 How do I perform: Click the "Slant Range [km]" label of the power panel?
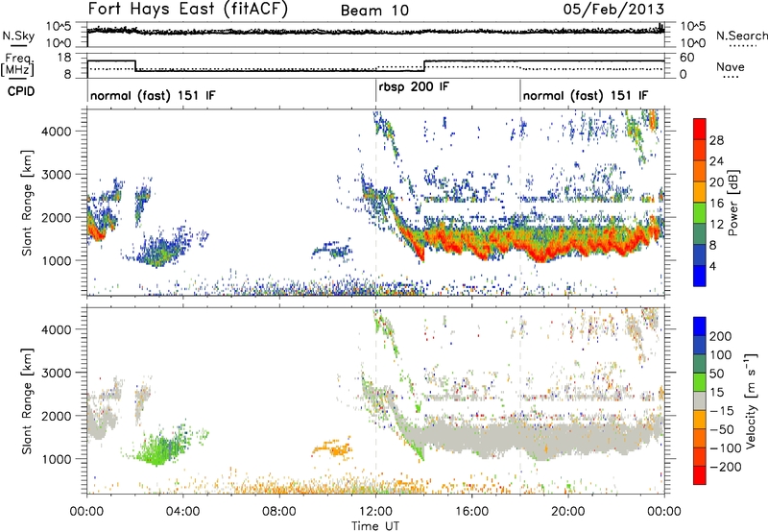pos(27,203)
